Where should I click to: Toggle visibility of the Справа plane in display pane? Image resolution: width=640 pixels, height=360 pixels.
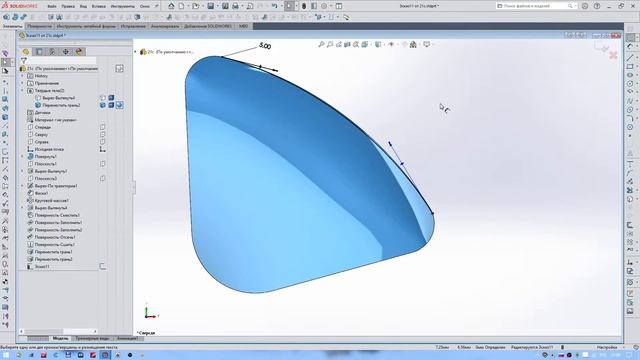[x=103, y=142]
